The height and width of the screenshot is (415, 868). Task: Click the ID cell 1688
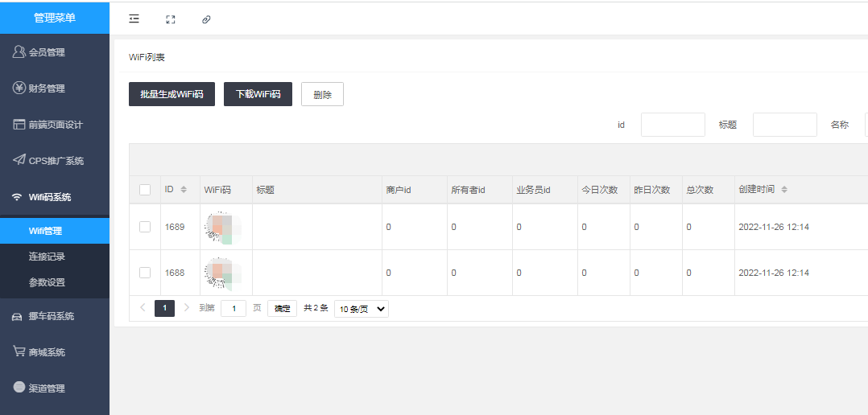coord(175,273)
